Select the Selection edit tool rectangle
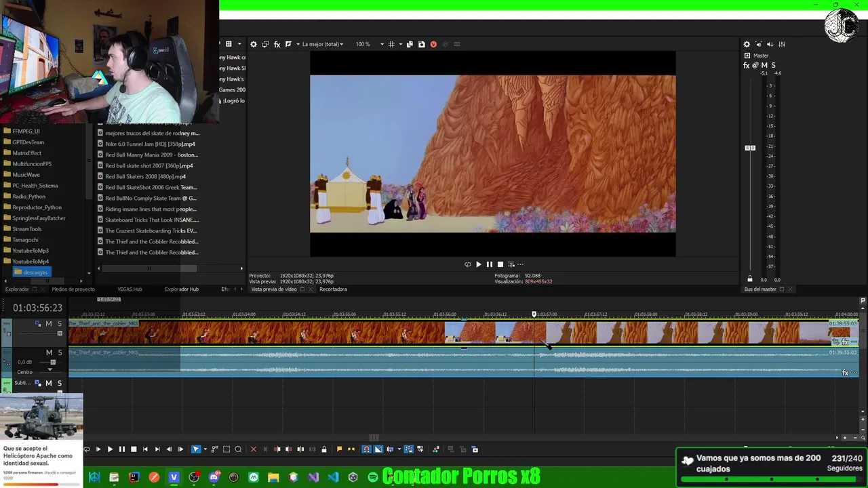 226,449
